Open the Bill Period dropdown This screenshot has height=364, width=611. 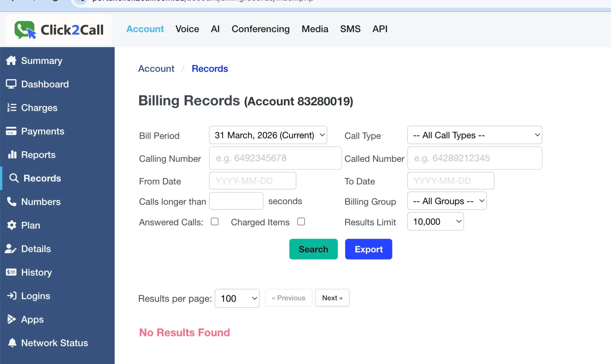268,135
